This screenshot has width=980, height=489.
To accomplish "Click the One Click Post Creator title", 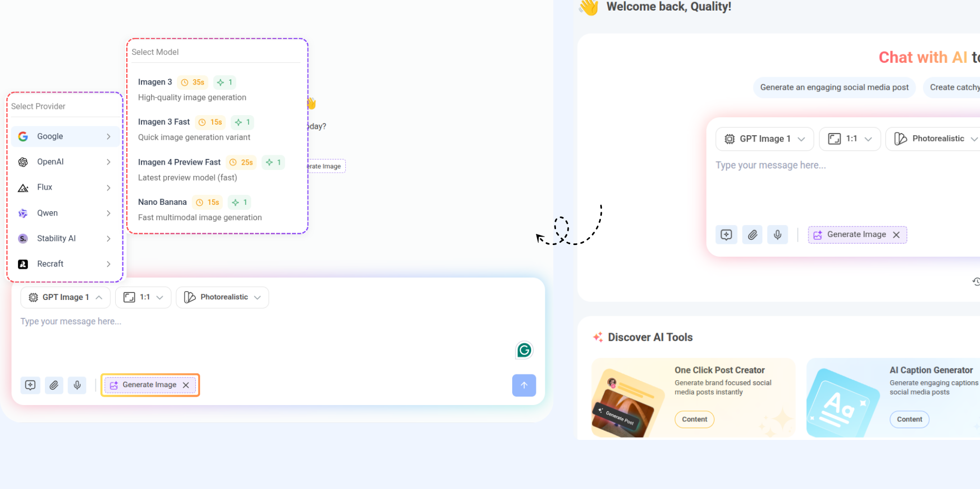I will [x=720, y=370].
